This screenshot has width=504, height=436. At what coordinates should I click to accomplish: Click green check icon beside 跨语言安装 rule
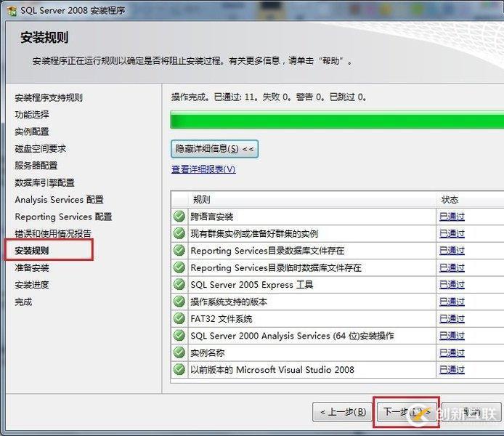click(179, 217)
